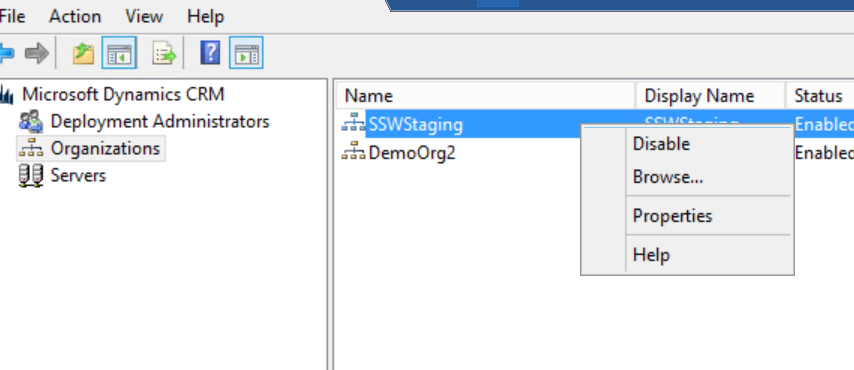
Task: Open Deployment Administrators tree node
Action: [160, 121]
